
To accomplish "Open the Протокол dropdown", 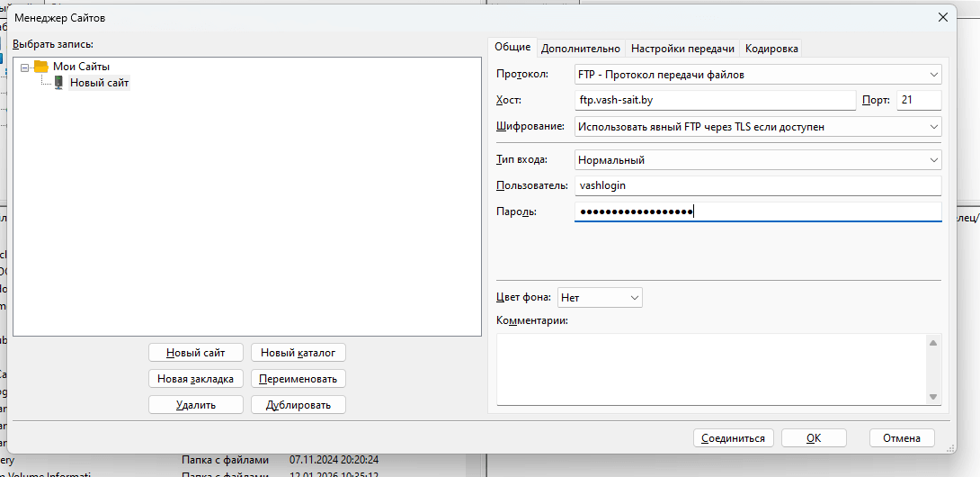I will click(758, 75).
